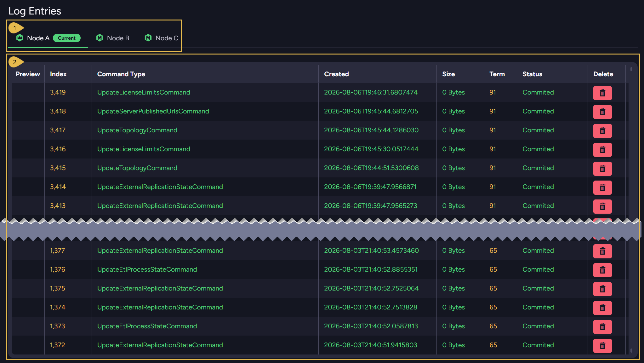Viewport: 644px width, 363px height.
Task: Switch to the Node B tab
Action: 112,38
